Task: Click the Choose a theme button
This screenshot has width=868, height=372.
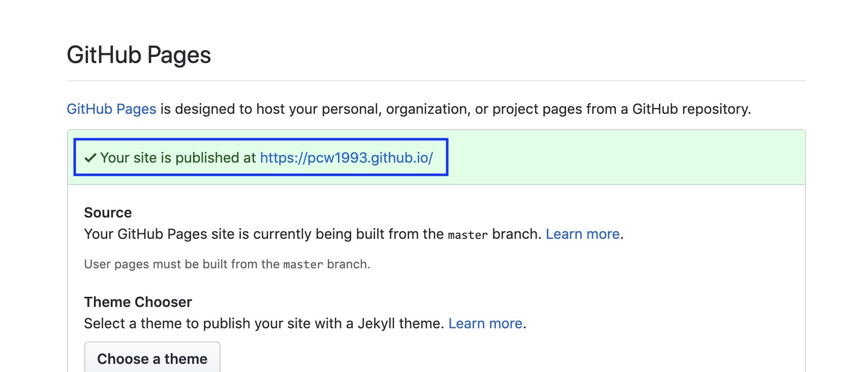Action: point(152,358)
